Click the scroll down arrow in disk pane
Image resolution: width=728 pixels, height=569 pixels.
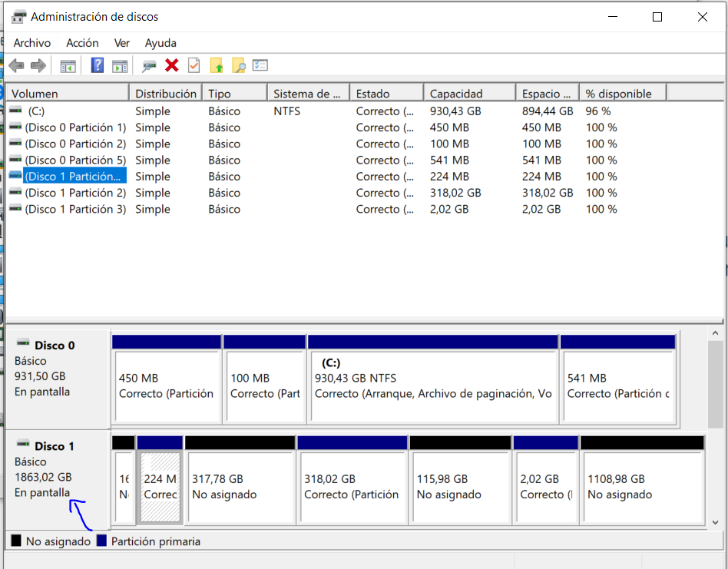(x=715, y=522)
